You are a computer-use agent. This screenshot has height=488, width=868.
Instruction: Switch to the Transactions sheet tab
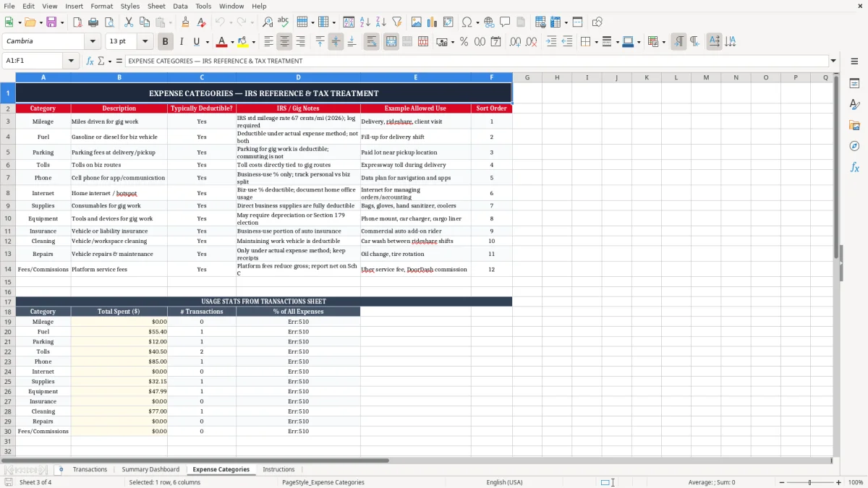[90, 469]
